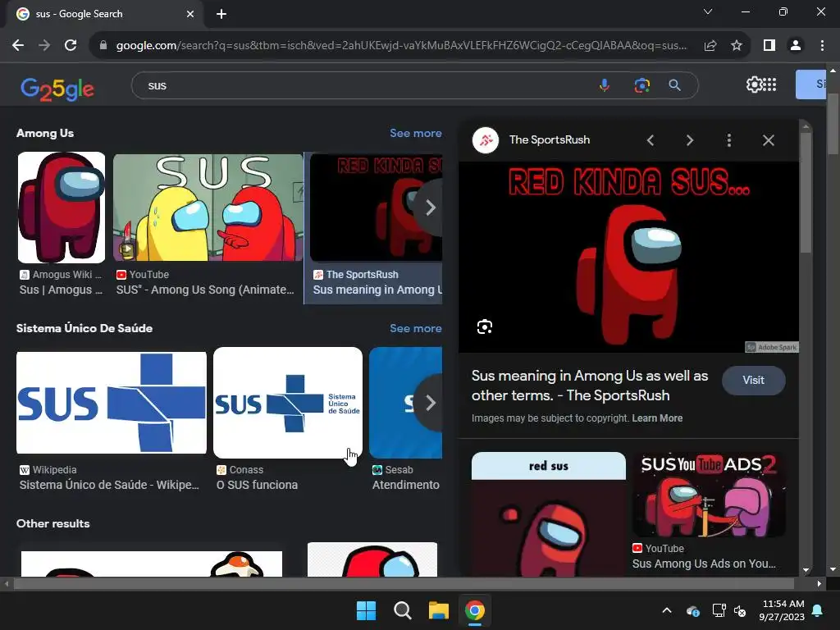The image size is (840, 630).
Task: Open the Learn More copyright link
Action: click(x=657, y=418)
